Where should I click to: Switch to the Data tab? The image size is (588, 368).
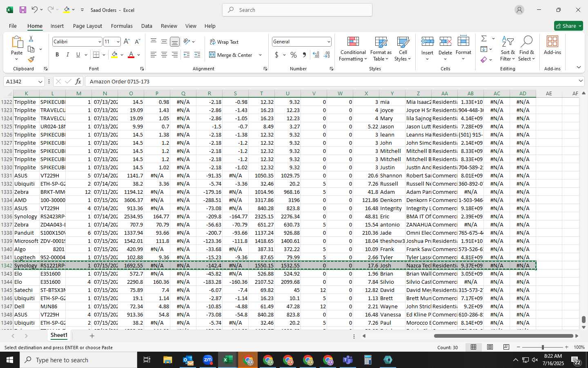coord(147,26)
